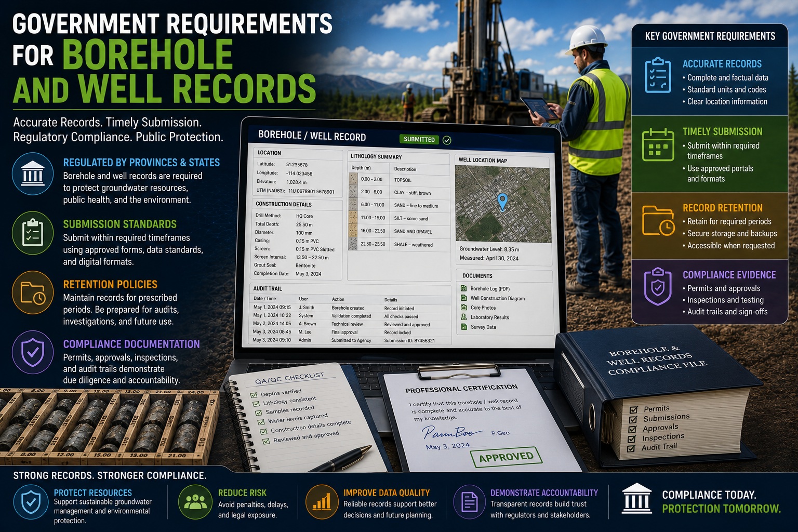Click the document icon beside Demonstrate Accountability
798x532 pixels.
pos(470,502)
